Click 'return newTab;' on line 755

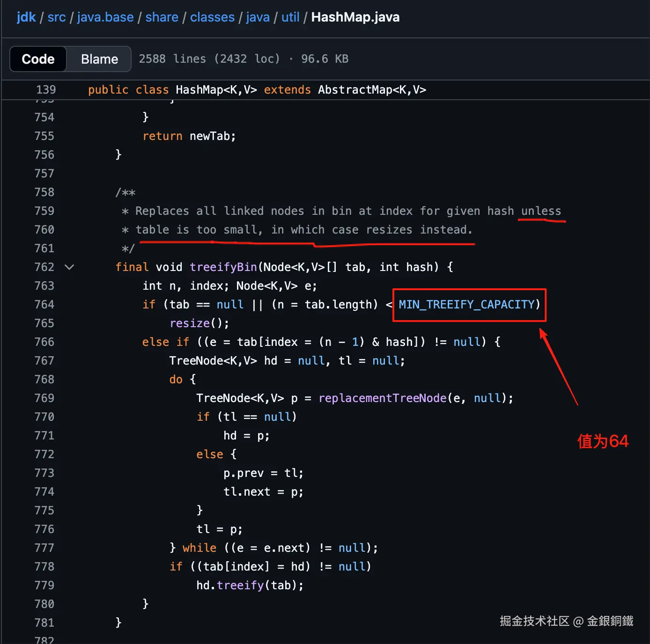coord(189,136)
